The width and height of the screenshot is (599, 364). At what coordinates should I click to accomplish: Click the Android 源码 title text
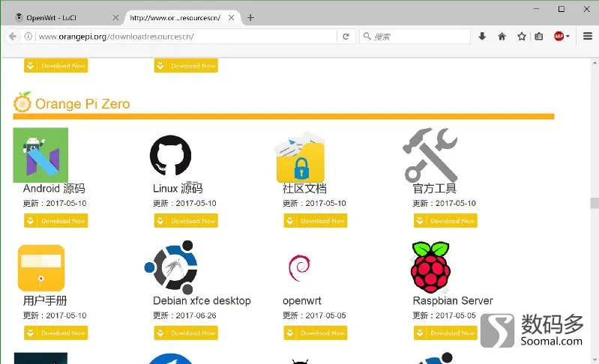click(x=54, y=189)
